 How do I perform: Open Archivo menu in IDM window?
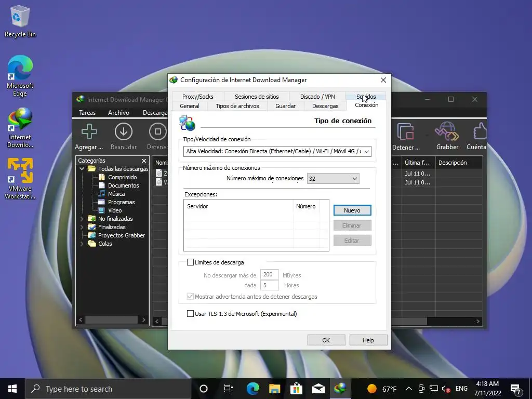click(118, 113)
